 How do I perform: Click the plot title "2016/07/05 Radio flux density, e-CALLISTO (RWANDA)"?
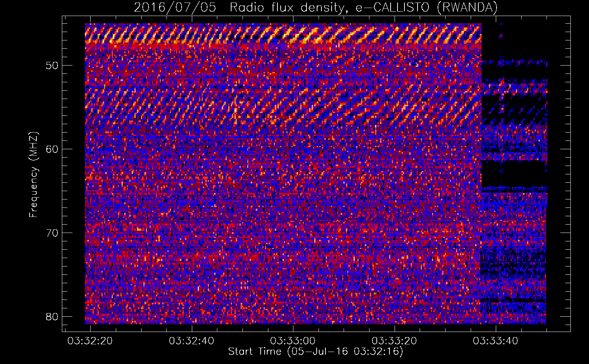[x=316, y=7]
